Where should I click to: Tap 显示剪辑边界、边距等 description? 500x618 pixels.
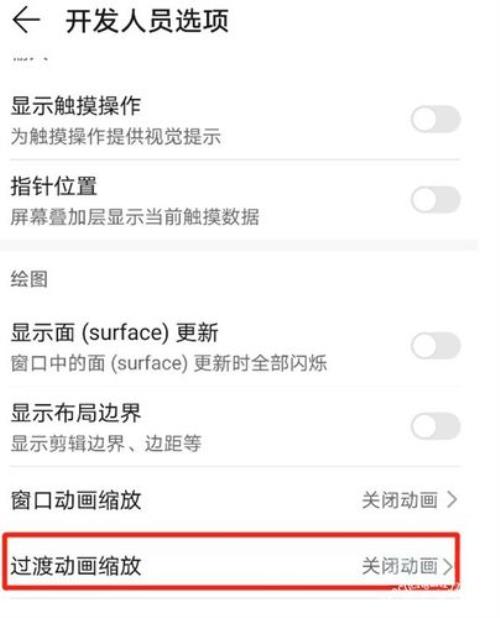(106, 443)
